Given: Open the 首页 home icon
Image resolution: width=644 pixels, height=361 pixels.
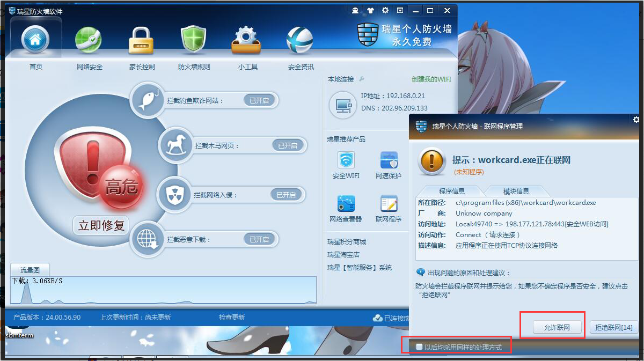Looking at the screenshot, I should pos(35,40).
